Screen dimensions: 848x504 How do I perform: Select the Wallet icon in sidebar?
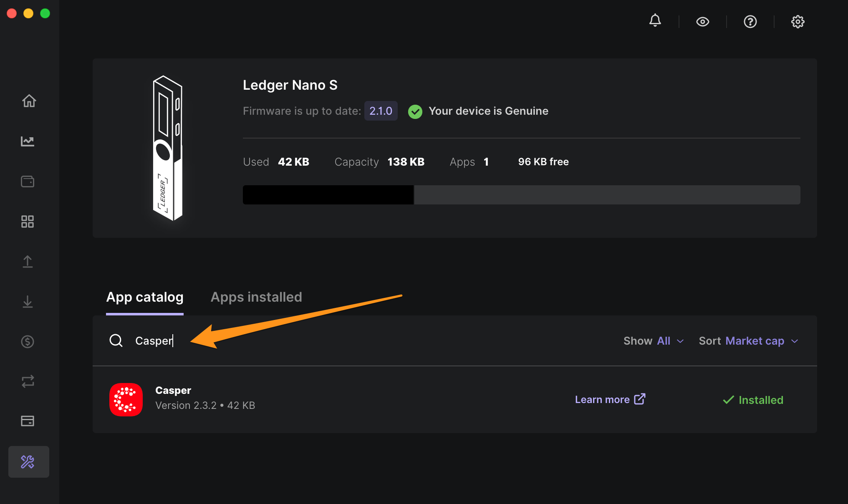point(28,181)
